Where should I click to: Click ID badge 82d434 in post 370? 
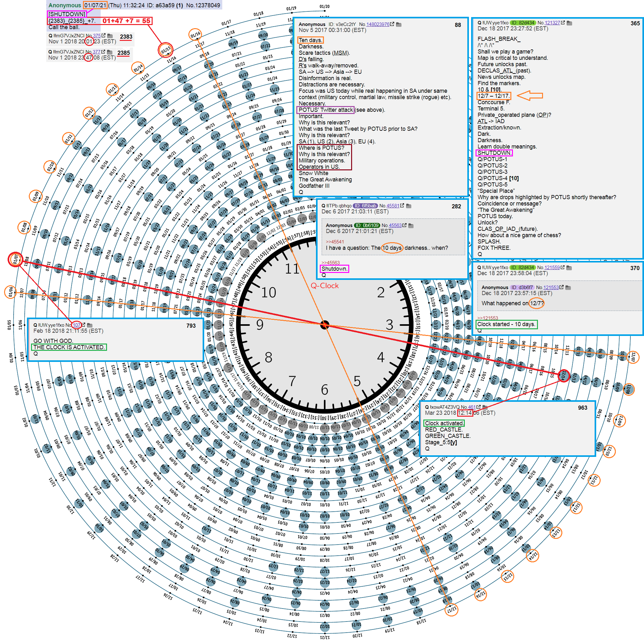523,267
